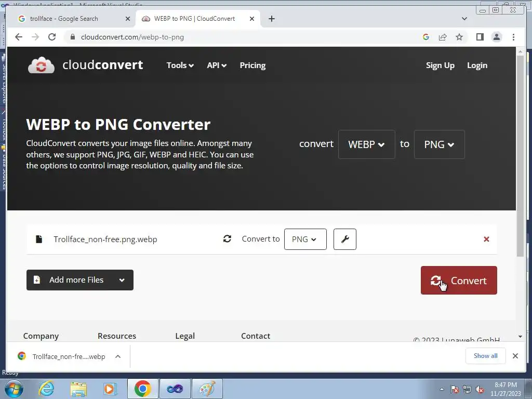The image size is (532, 399).
Task: Click the browser forward arrow
Action: [35, 37]
